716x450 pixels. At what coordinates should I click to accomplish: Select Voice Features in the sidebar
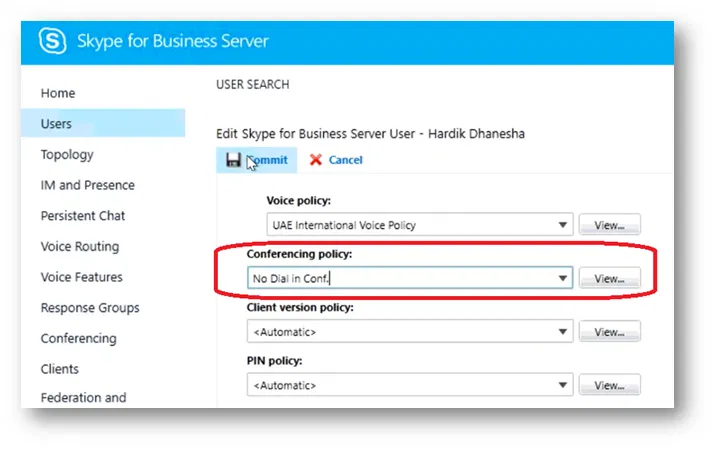tap(81, 277)
